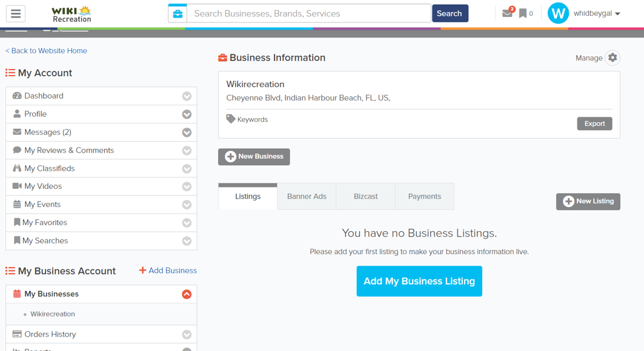This screenshot has height=351, width=644.
Task: Select Wikirecreation under My Businesses
Action: click(x=53, y=314)
